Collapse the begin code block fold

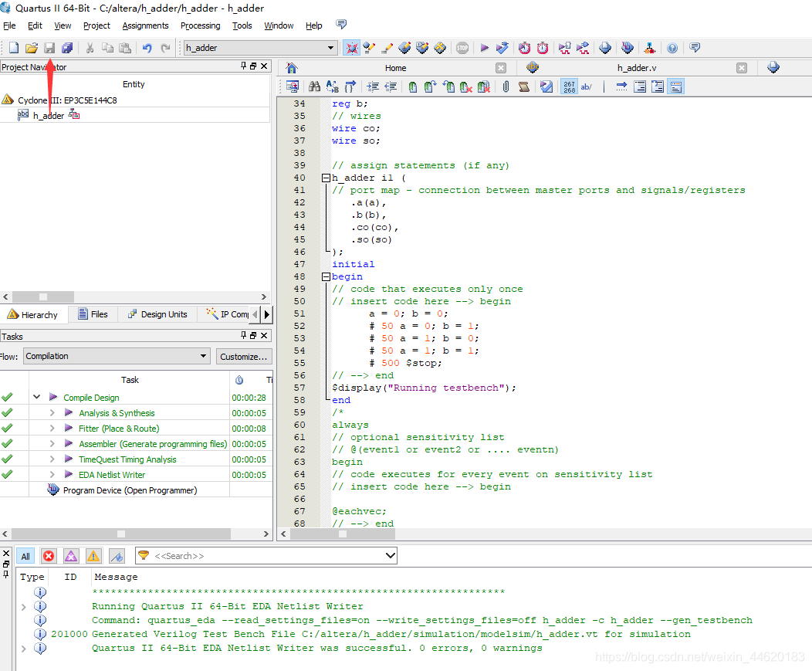[x=326, y=276]
